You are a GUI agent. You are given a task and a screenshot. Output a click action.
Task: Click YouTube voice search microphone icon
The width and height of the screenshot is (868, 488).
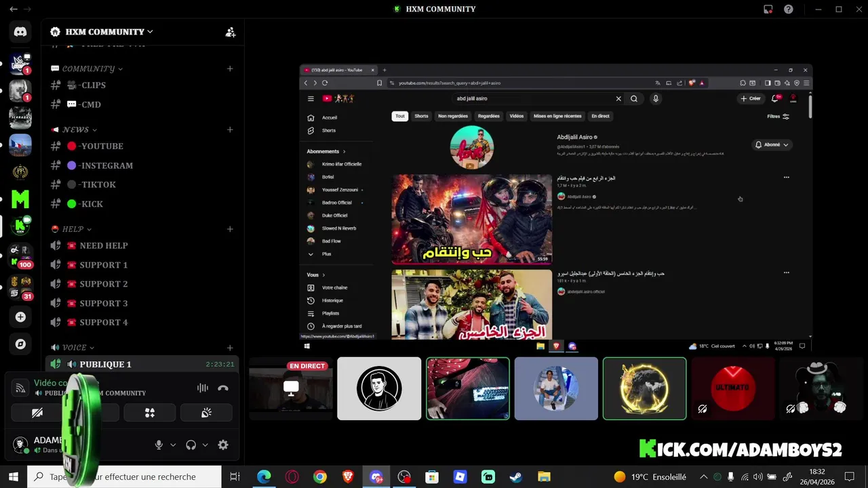(x=655, y=98)
